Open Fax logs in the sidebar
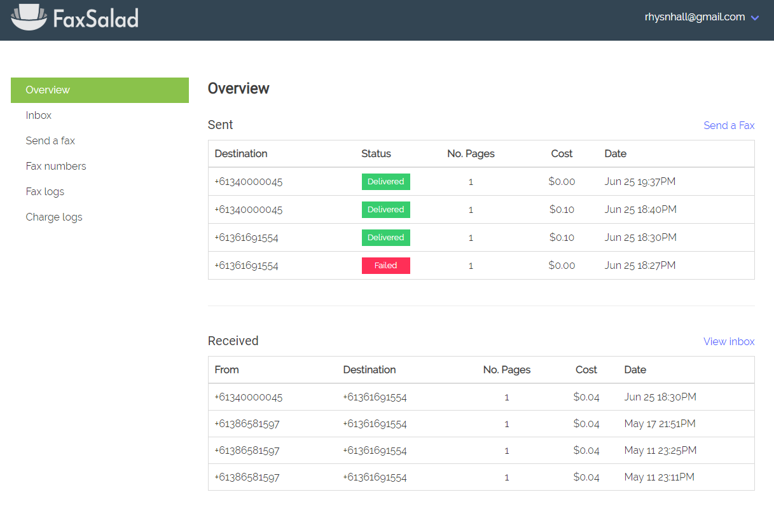The image size is (774, 532). [45, 191]
